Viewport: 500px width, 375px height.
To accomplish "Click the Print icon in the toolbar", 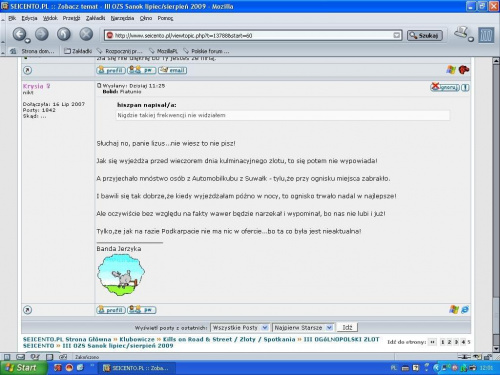I will click(462, 33).
